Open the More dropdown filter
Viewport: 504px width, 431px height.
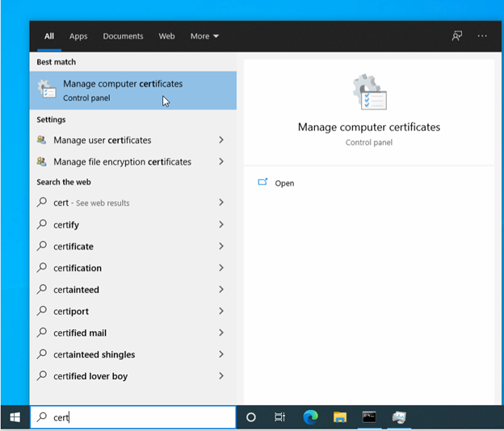pos(204,36)
